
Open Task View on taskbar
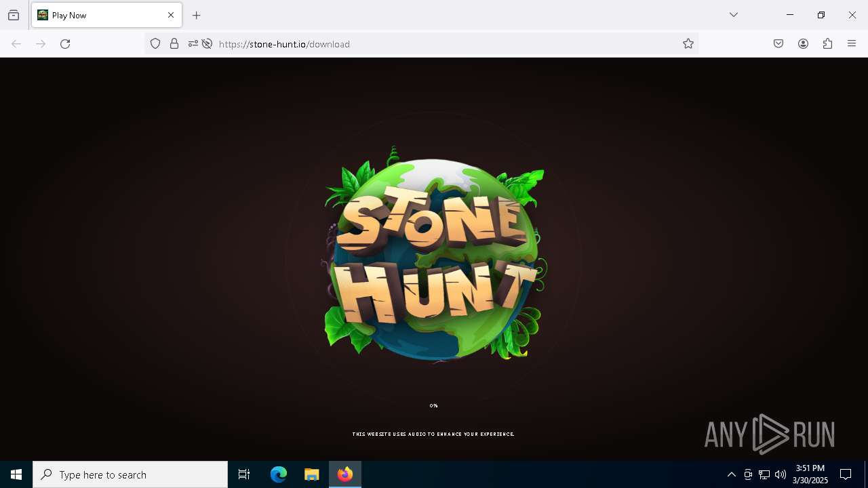pos(244,474)
